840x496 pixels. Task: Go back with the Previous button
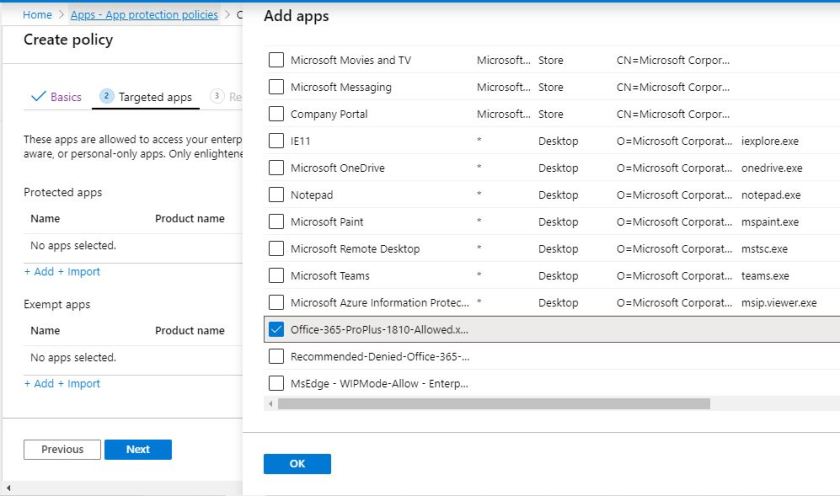coord(62,450)
